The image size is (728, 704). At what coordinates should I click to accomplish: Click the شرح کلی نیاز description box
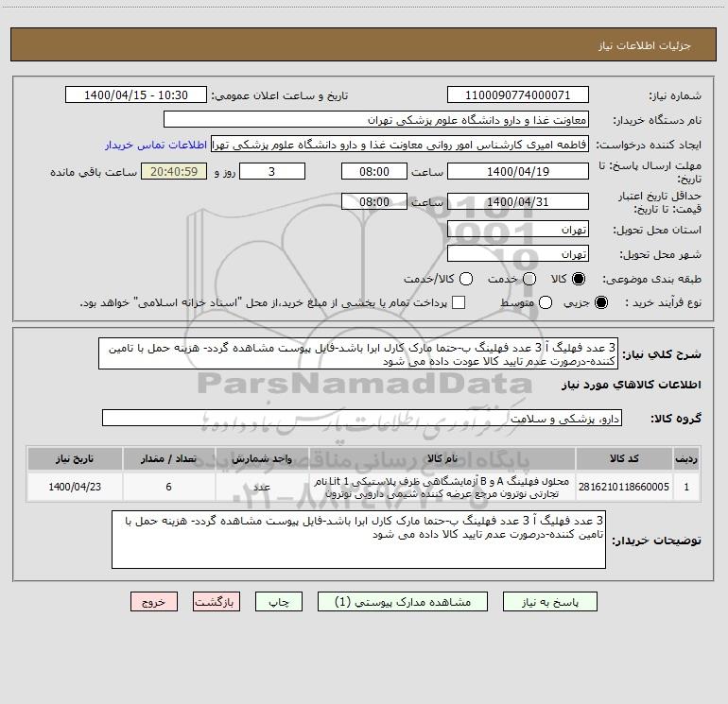click(x=358, y=353)
